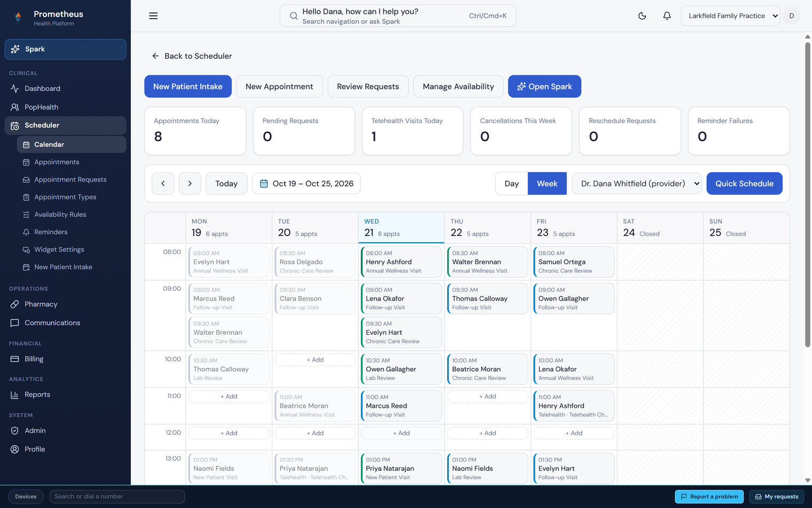Click the Billing card icon
The height and width of the screenshot is (508, 812).
(15, 359)
